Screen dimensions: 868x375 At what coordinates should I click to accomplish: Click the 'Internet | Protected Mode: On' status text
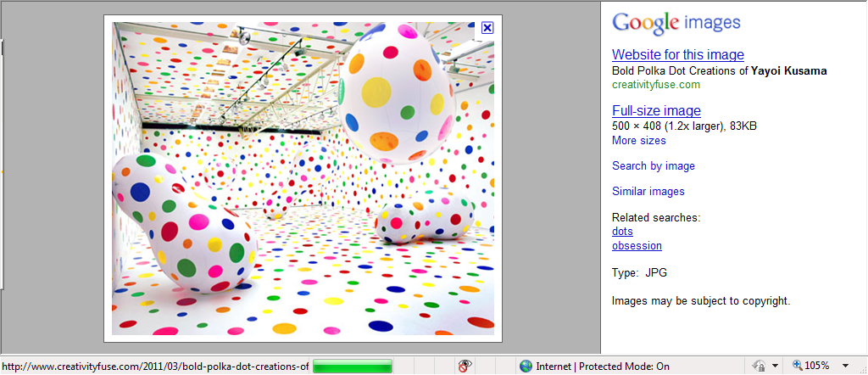(603, 367)
